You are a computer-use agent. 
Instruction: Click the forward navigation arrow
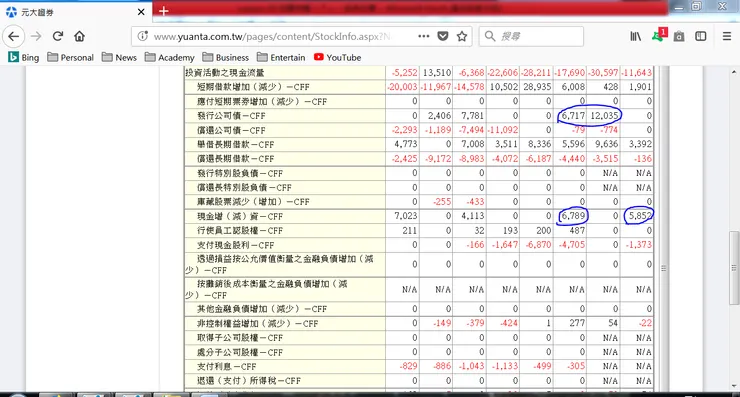click(36, 36)
